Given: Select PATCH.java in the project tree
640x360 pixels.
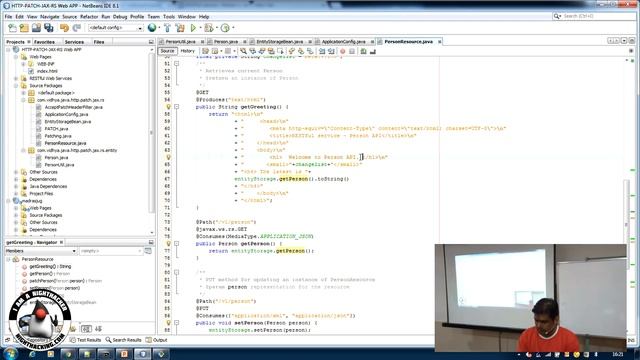Looking at the screenshot, I should [x=56, y=129].
